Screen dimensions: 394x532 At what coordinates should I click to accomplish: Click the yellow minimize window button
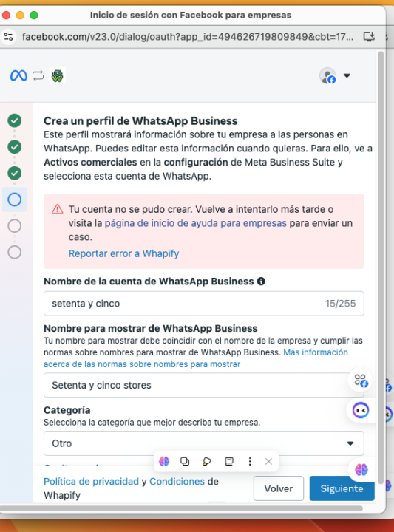pos(20,15)
